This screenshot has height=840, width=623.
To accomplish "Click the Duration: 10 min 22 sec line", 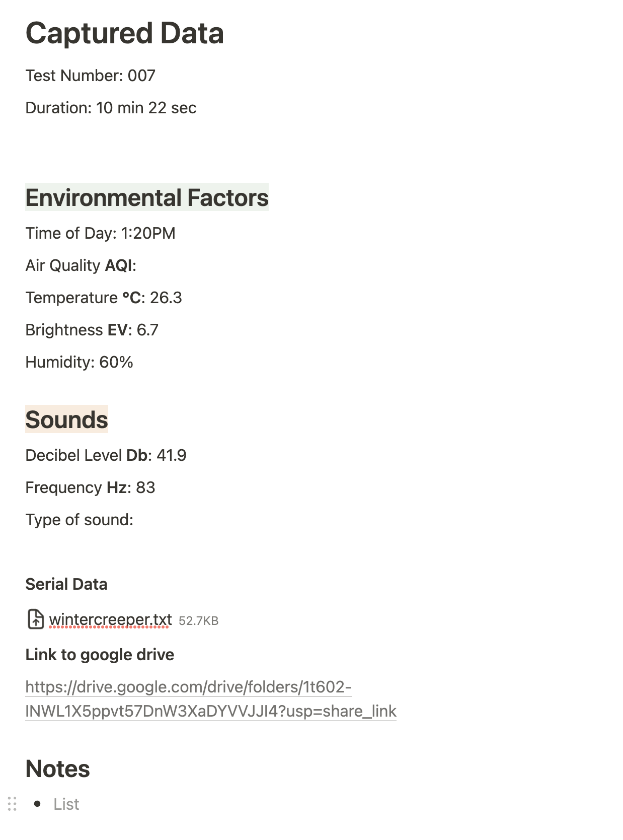I will (x=111, y=108).
